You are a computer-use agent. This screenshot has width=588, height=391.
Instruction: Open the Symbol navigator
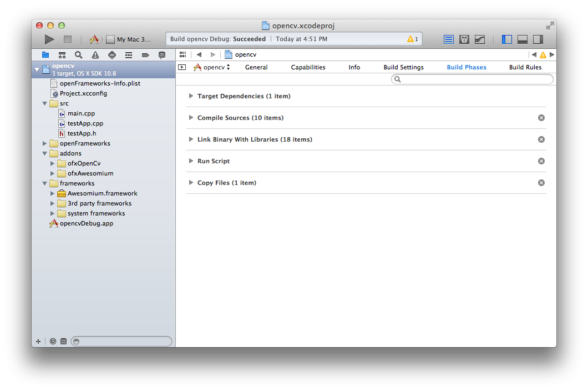tap(62, 55)
